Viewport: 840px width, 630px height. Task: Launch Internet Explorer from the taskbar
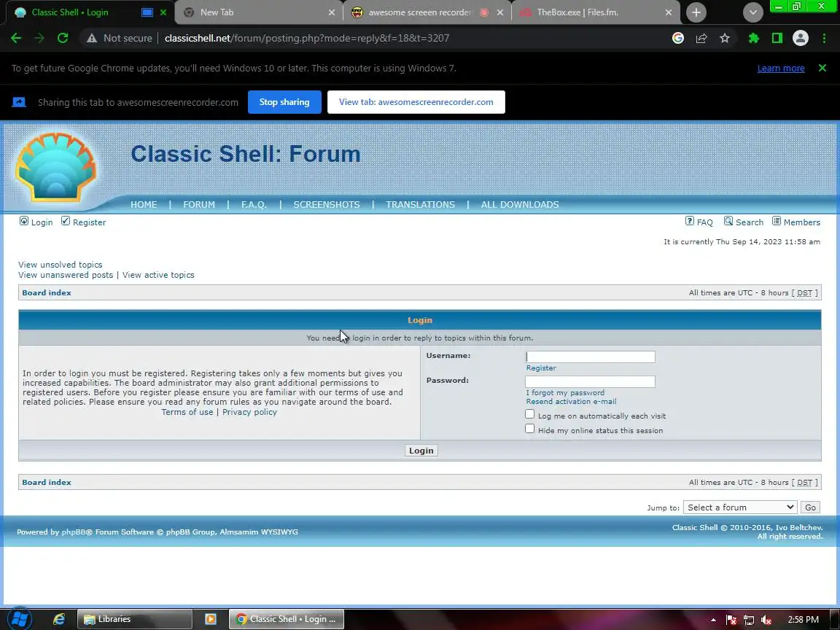click(x=59, y=619)
